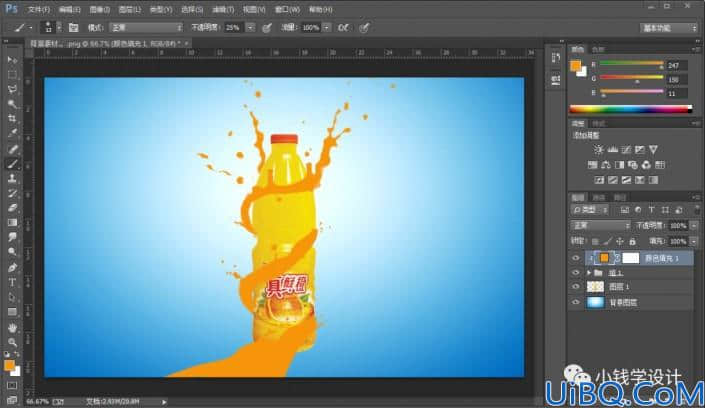Switch to the 通道 tab
Screen dimensions: 705x408
598,197
